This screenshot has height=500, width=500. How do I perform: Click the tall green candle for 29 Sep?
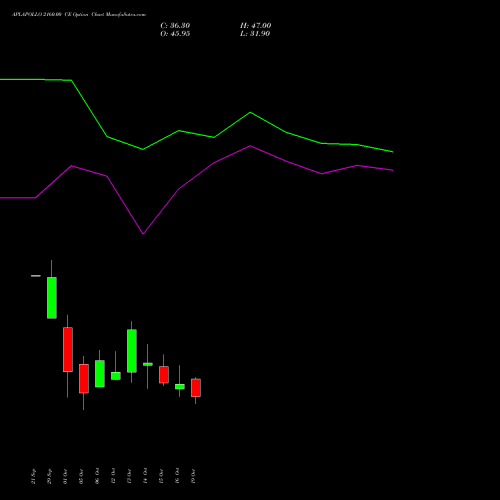pyautogui.click(x=52, y=298)
